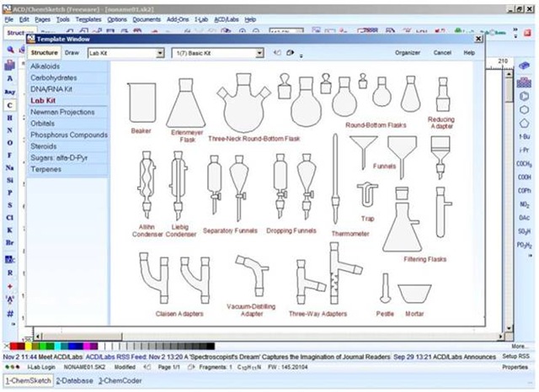Select the Fluorine atom button
The image size is (539, 392).
click(9, 155)
